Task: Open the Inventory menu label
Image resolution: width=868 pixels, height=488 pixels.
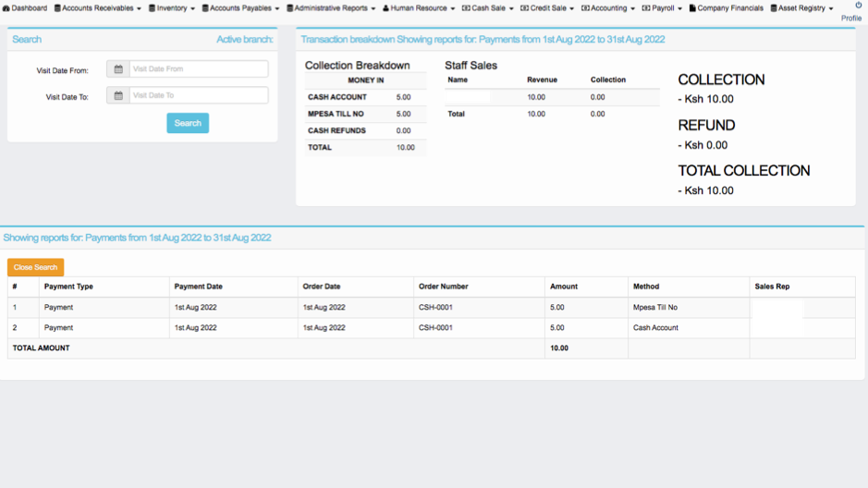Action: point(172,8)
